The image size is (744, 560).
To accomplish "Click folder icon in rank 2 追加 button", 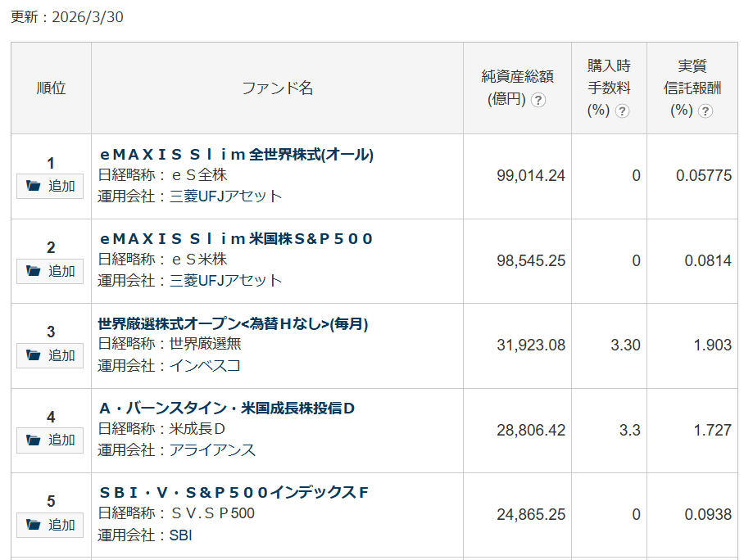I will 34,270.
